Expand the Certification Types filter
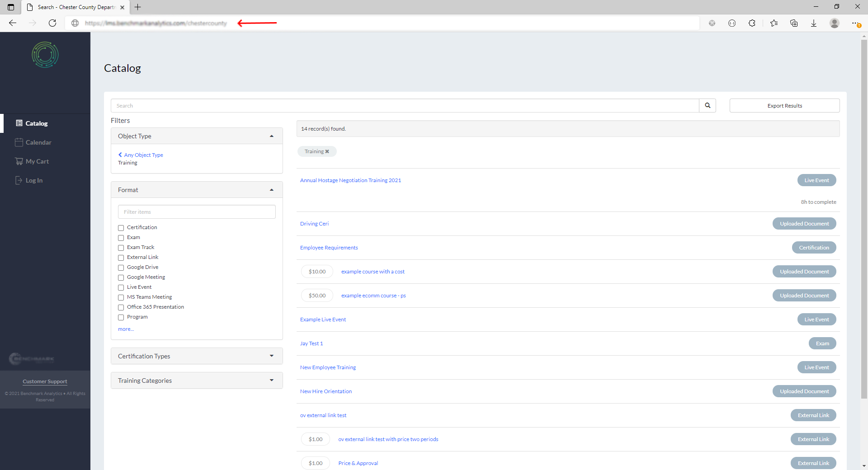This screenshot has height=470, width=868. (197, 356)
